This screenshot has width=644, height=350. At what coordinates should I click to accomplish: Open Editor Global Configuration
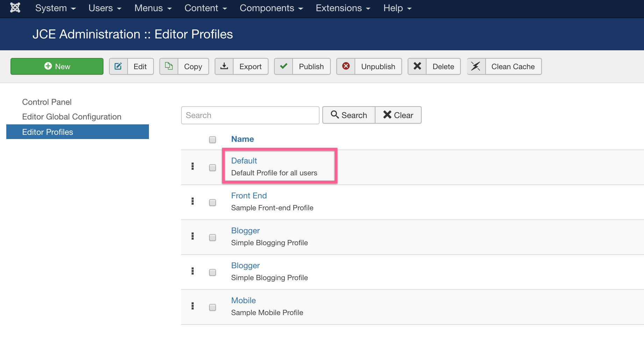[x=72, y=117]
